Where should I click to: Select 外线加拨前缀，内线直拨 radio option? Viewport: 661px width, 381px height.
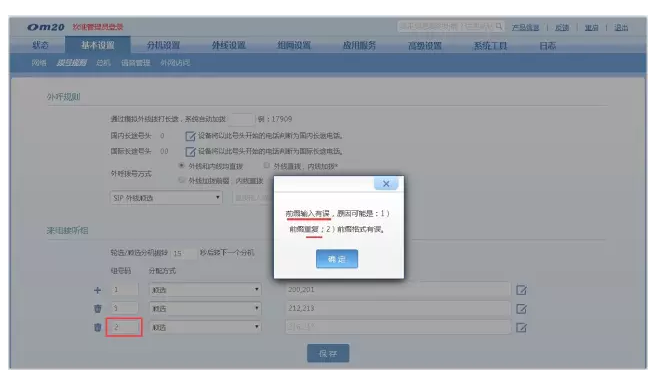point(181,180)
